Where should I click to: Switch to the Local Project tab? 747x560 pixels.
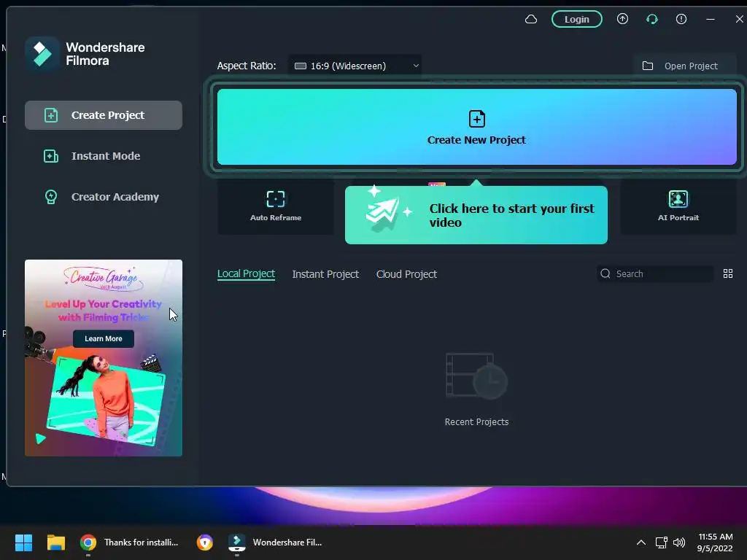coord(246,274)
